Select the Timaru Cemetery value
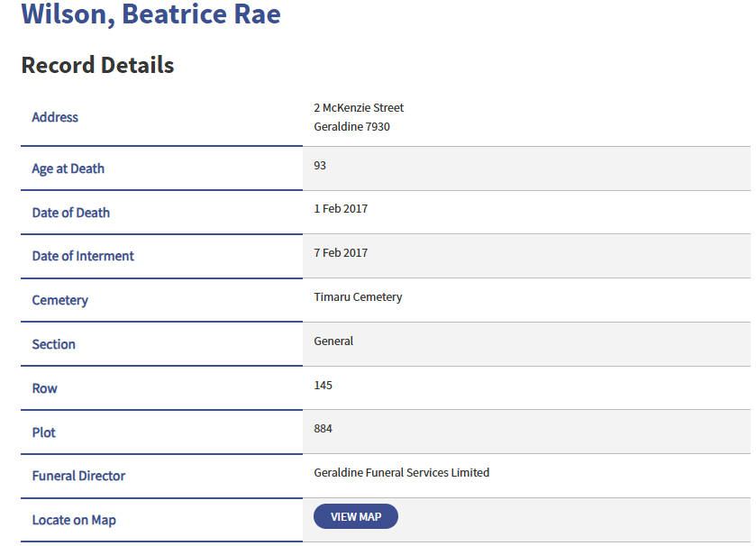Screen dimensions: 756x546 coord(358,296)
